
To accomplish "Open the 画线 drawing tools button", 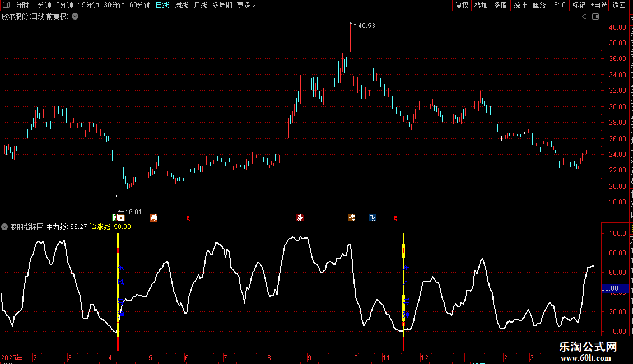I will pyautogui.click(x=539, y=5).
